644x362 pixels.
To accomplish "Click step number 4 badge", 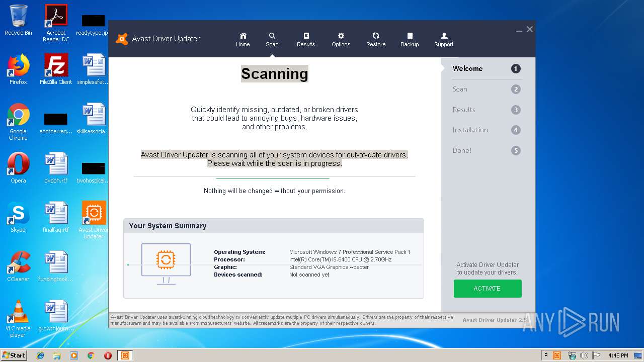I will [x=516, y=130].
